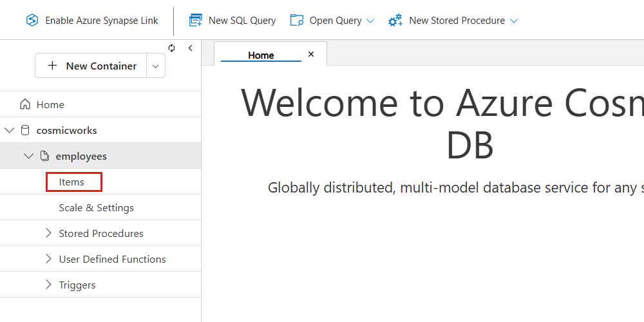Screen dimensions: 644x322
Task: Click the New Stored Procedure gears icon
Action: tap(395, 21)
